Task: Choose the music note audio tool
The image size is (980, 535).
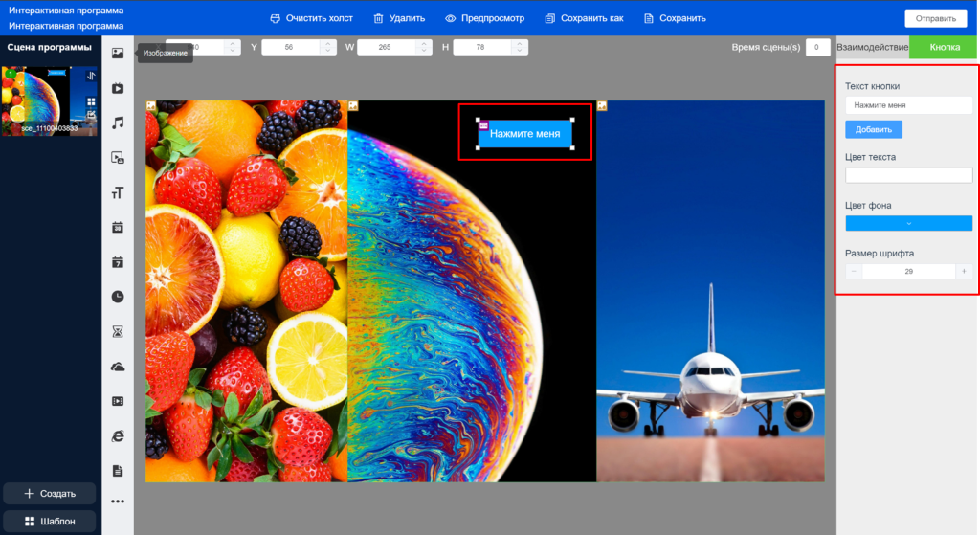Action: (118, 123)
